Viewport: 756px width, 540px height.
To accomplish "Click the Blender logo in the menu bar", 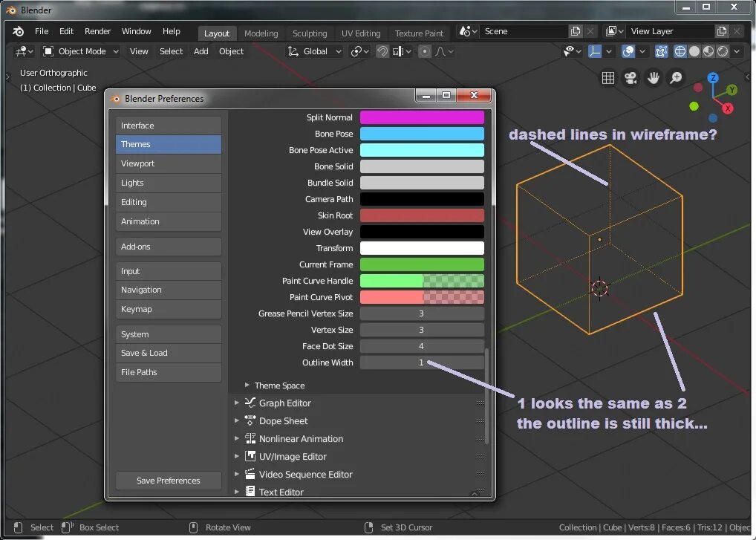I will pyautogui.click(x=19, y=31).
